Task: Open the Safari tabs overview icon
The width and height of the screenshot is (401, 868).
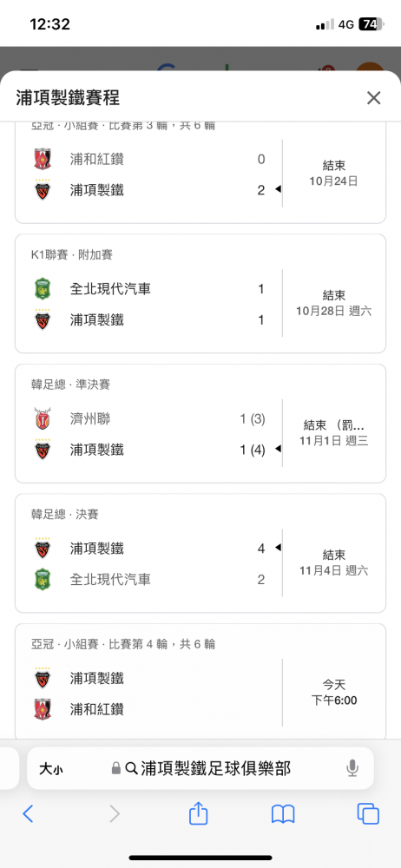Action: point(368,814)
